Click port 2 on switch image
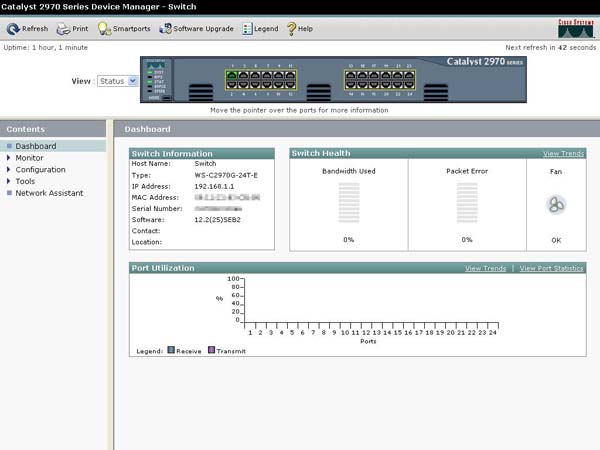The height and width of the screenshot is (450, 600). 232,84
